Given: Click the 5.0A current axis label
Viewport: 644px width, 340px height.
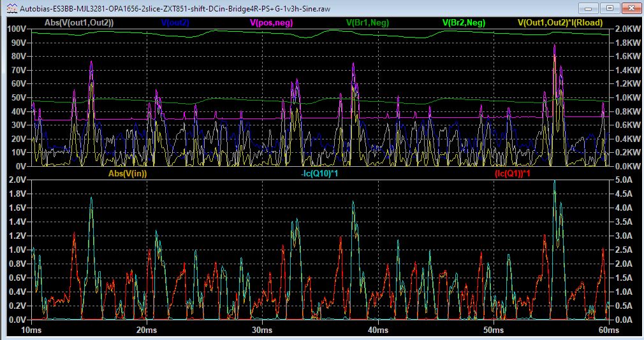Looking at the screenshot, I should 624,180.
